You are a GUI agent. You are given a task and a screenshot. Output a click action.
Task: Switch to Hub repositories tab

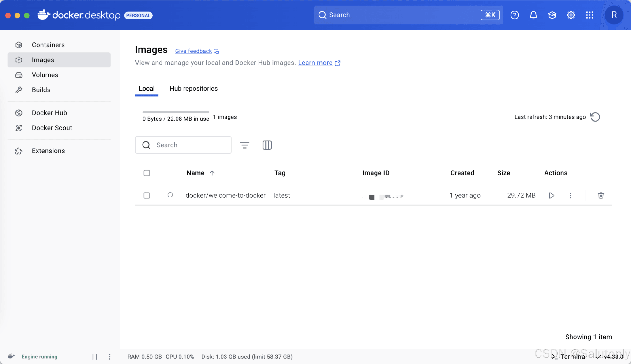(193, 89)
